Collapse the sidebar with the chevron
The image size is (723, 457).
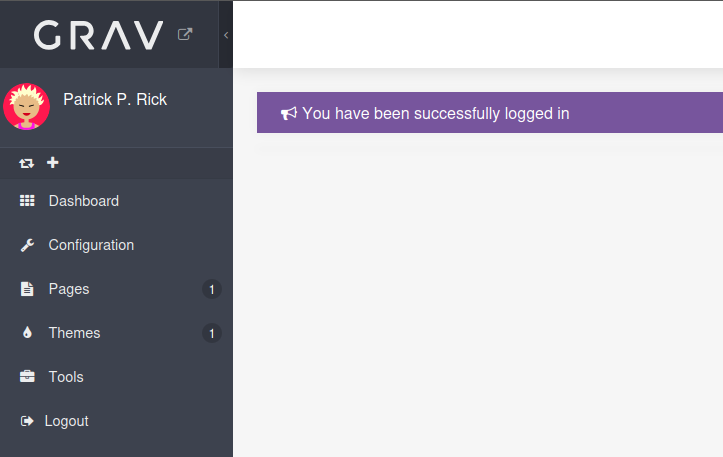coord(226,35)
